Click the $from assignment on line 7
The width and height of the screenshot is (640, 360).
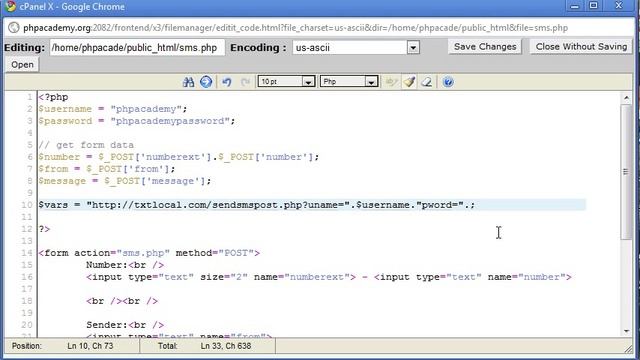[107, 169]
